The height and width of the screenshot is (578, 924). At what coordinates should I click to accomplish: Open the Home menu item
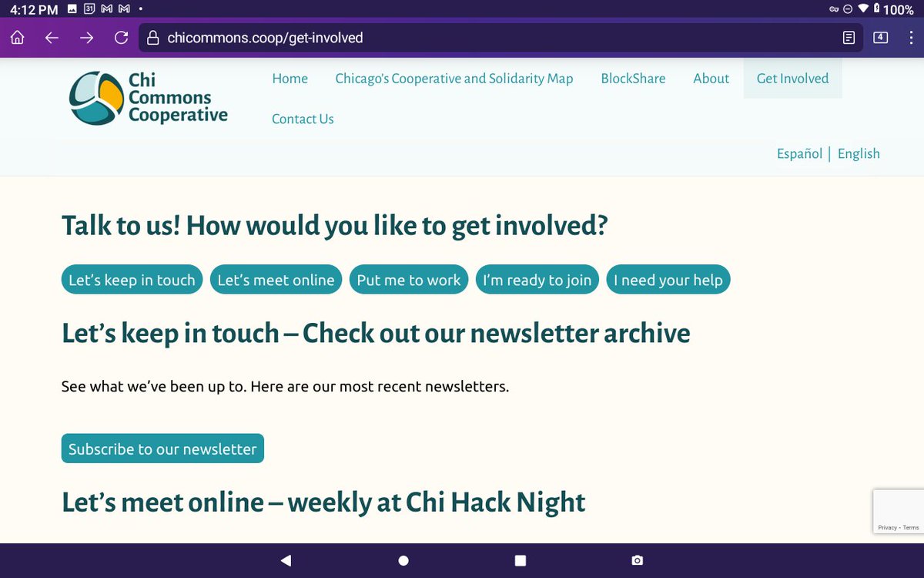click(290, 79)
